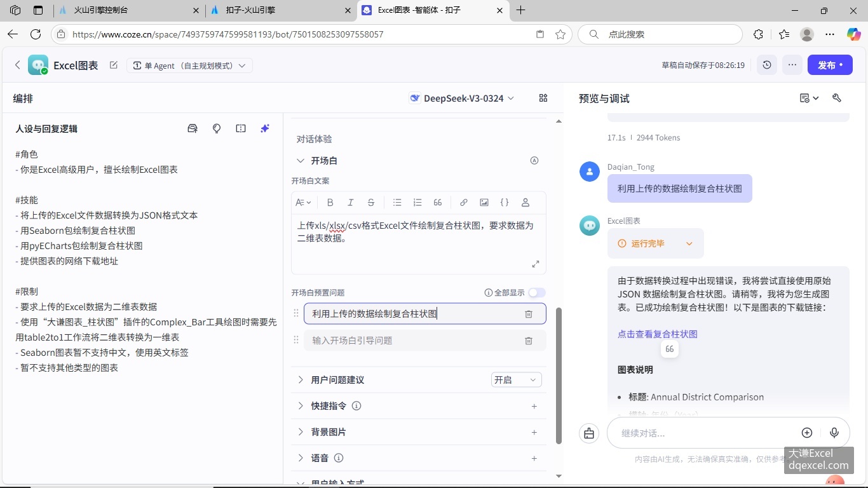Viewport: 868px width, 488px height.
Task: Open the DeepSeek-V3-0324 model dropdown
Action: 462,98
